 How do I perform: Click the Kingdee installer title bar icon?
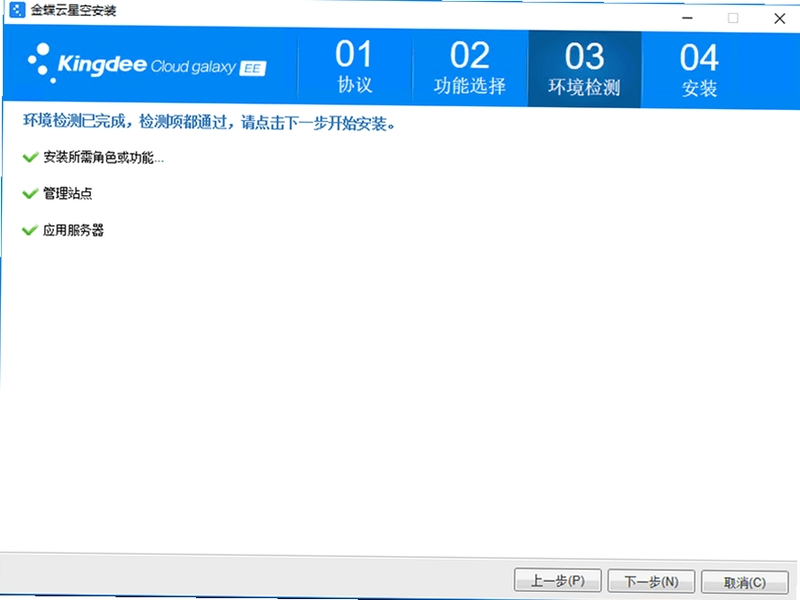coord(17,10)
